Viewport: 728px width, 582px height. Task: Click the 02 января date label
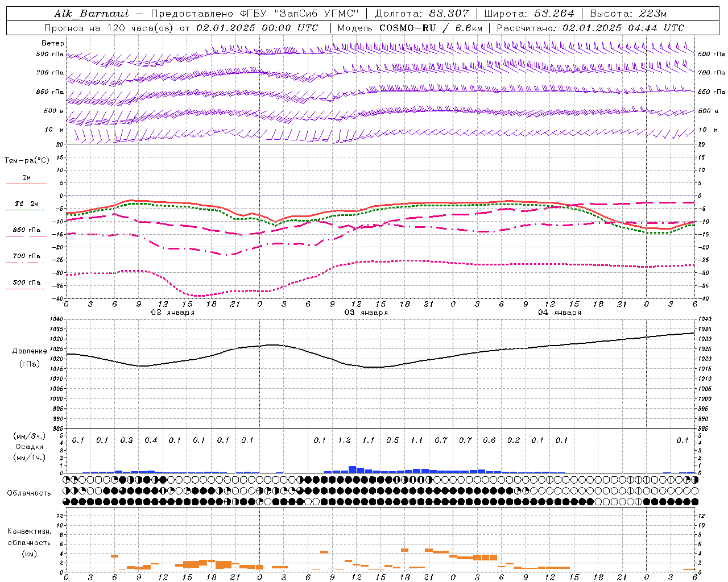pyautogui.click(x=172, y=313)
